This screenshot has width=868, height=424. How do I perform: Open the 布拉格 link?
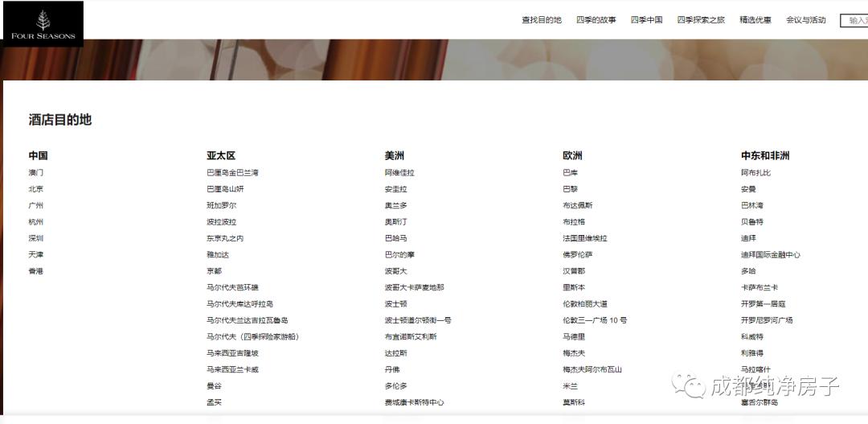[574, 222]
